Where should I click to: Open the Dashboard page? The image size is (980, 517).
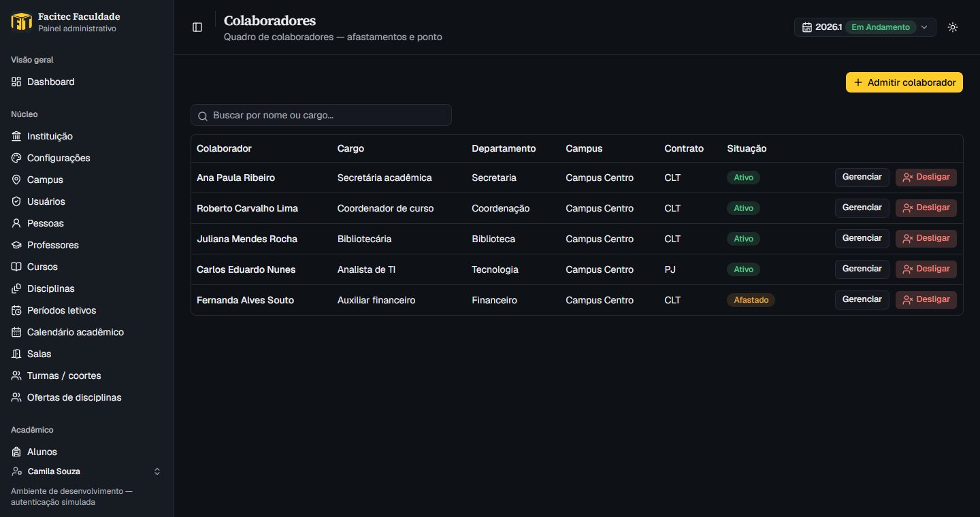point(87,82)
